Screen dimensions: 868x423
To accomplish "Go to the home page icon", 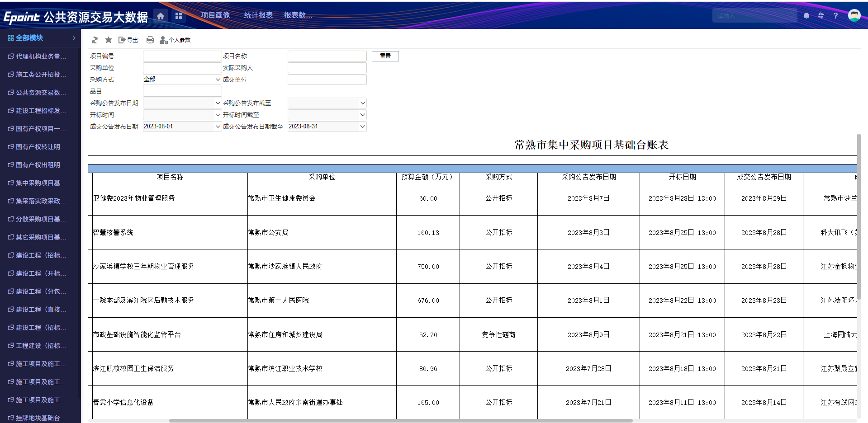I will [x=161, y=16].
